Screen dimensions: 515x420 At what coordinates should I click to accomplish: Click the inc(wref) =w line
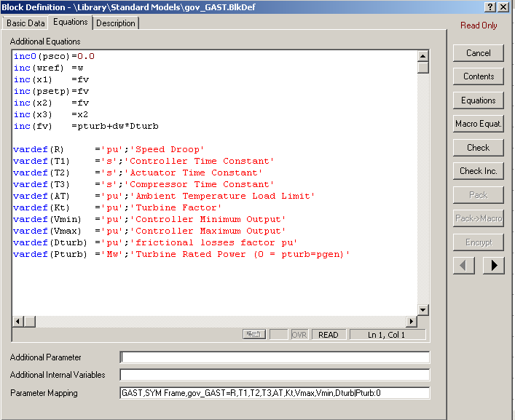(48, 68)
